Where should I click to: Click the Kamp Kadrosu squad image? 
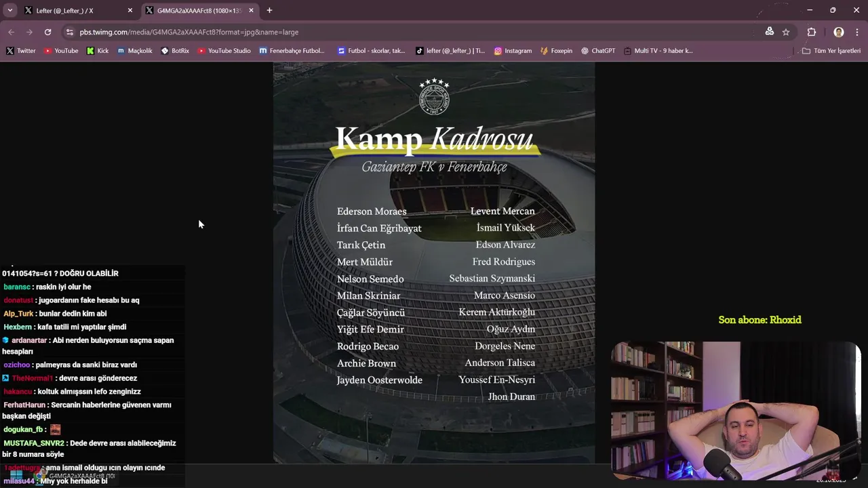point(434,263)
